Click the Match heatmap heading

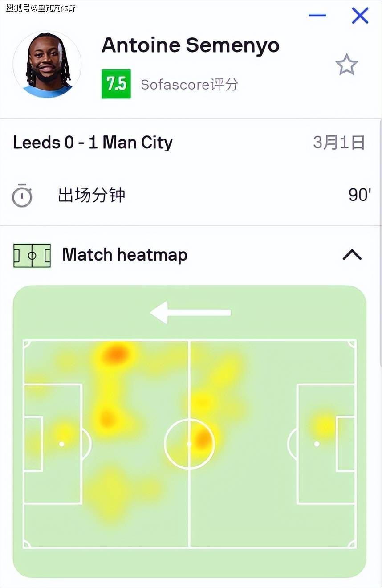tap(125, 255)
